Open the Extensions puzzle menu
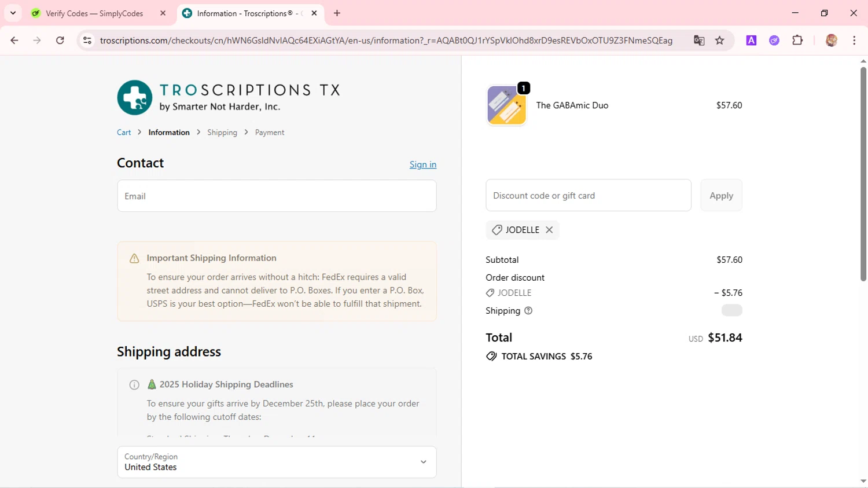 tap(797, 41)
